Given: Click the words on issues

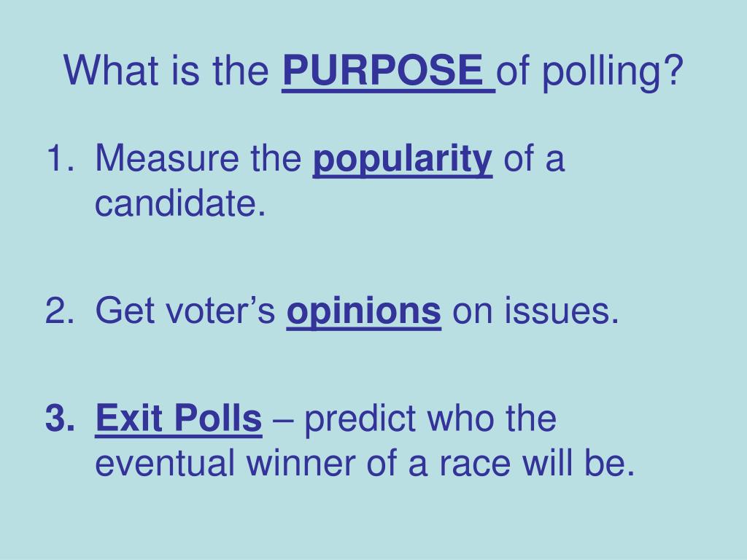Looking at the screenshot, I should coord(535,311).
